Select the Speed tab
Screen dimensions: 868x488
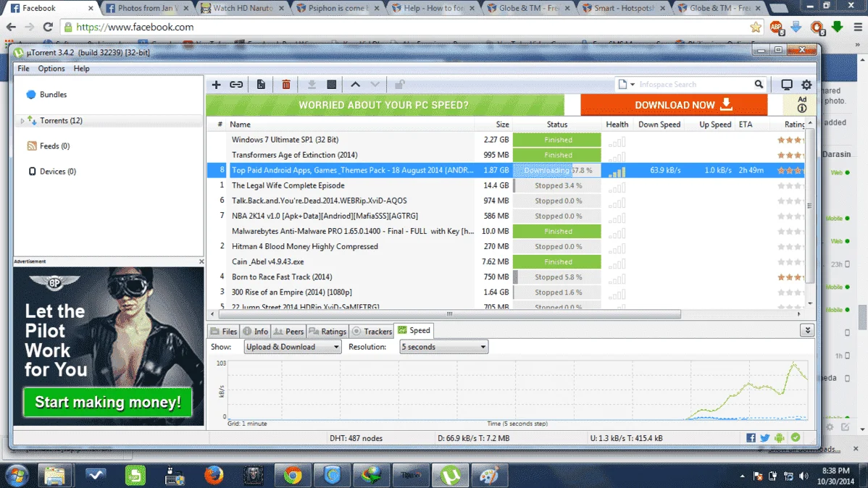(x=414, y=330)
